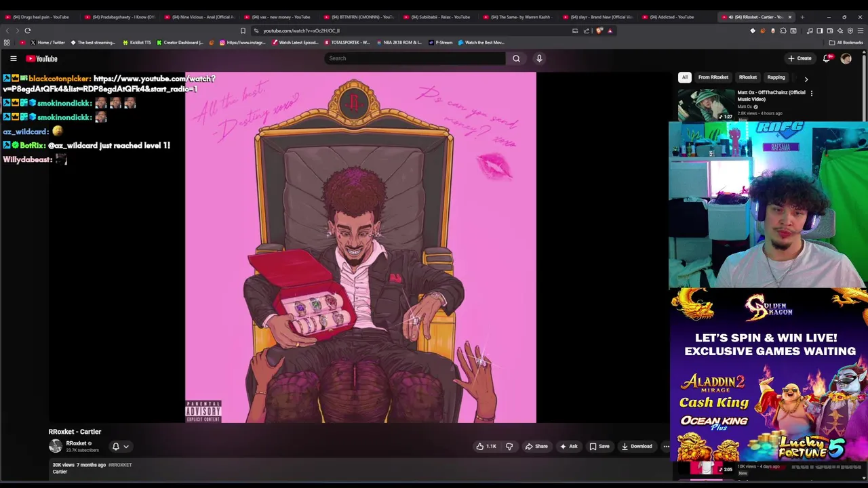Screen dimensions: 868x488
Task: Go to the YouTube home logo
Action: tap(41, 58)
